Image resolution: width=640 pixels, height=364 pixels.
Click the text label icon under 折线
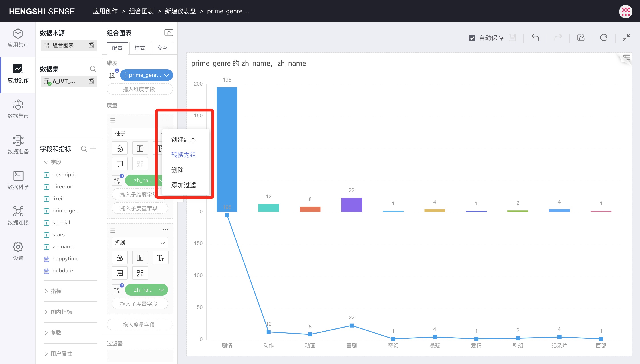[160, 258]
